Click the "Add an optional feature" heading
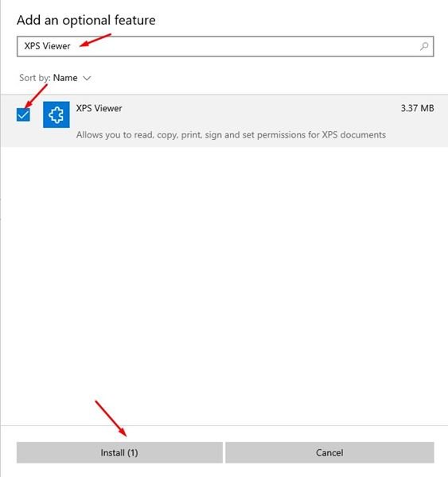448x477 pixels. coord(86,21)
